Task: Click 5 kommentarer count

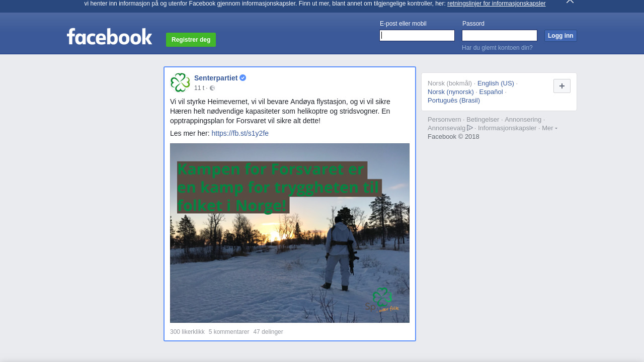Action: pyautogui.click(x=229, y=332)
